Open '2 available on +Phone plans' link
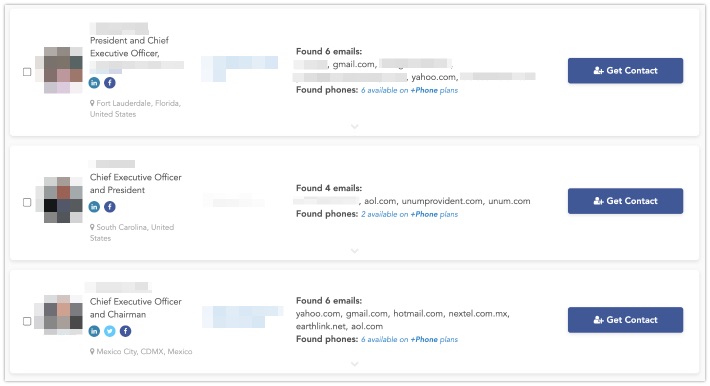This screenshot has height=386, width=710. click(x=409, y=214)
